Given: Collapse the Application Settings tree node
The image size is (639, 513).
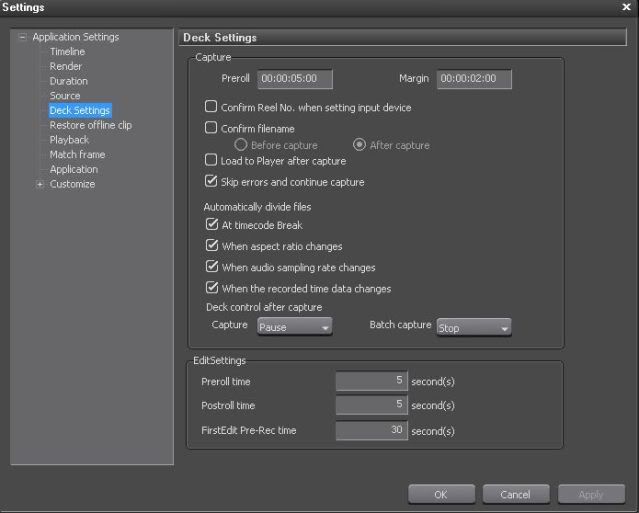Looking at the screenshot, I should tap(22, 37).
